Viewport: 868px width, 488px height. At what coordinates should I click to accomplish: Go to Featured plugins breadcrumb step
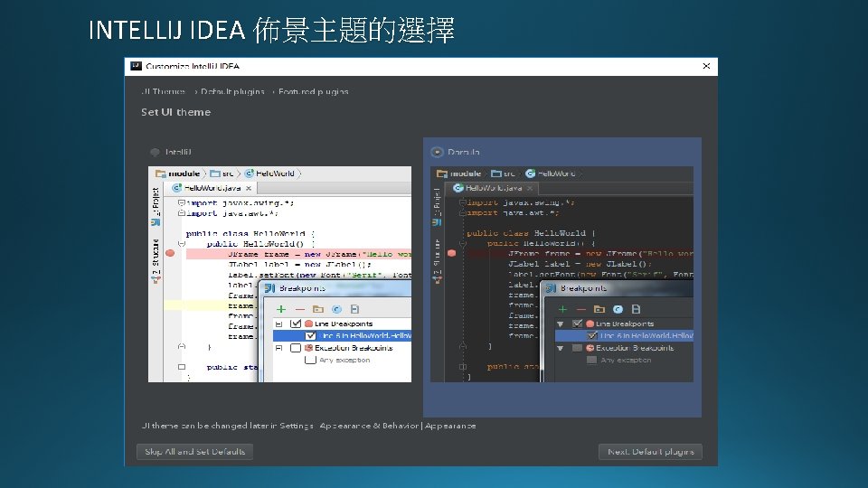(314, 91)
